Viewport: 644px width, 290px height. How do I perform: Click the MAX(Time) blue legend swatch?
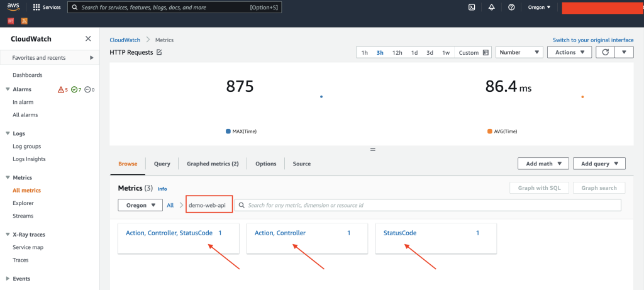(x=228, y=131)
